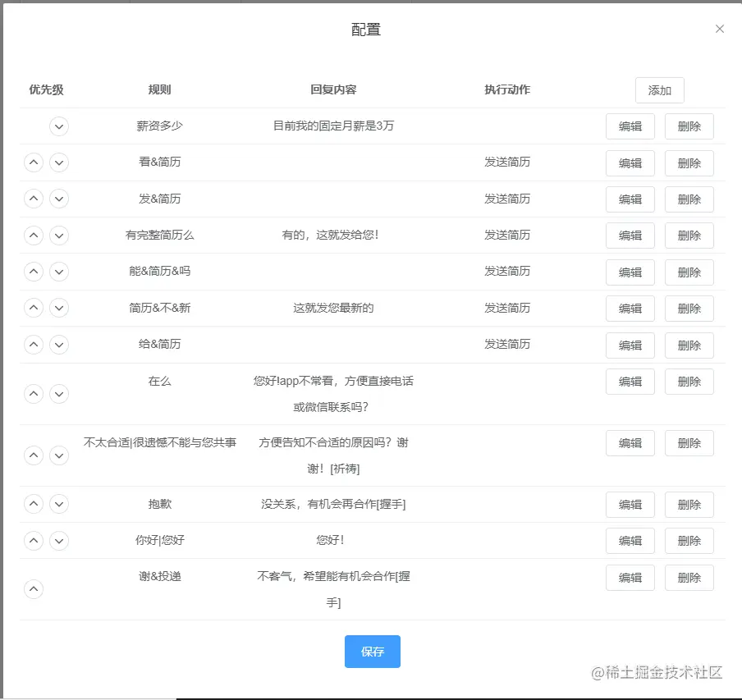Click the 您好! reply cell
742x700 pixels.
click(x=330, y=540)
